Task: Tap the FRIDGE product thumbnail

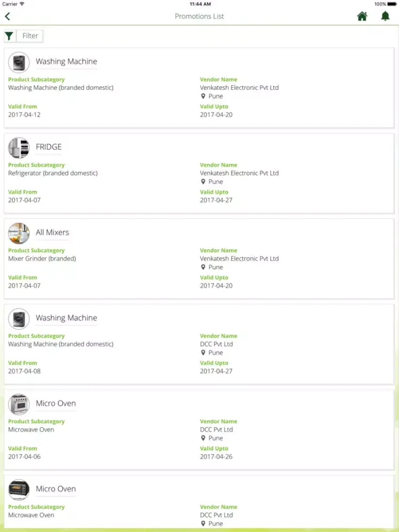Action: pos(19,147)
